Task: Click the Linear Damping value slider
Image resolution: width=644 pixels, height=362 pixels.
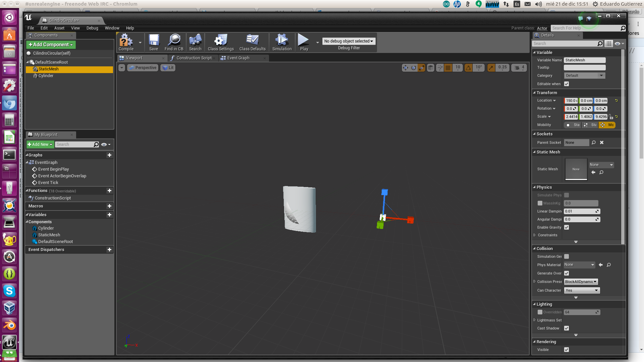Action: [x=582, y=211]
